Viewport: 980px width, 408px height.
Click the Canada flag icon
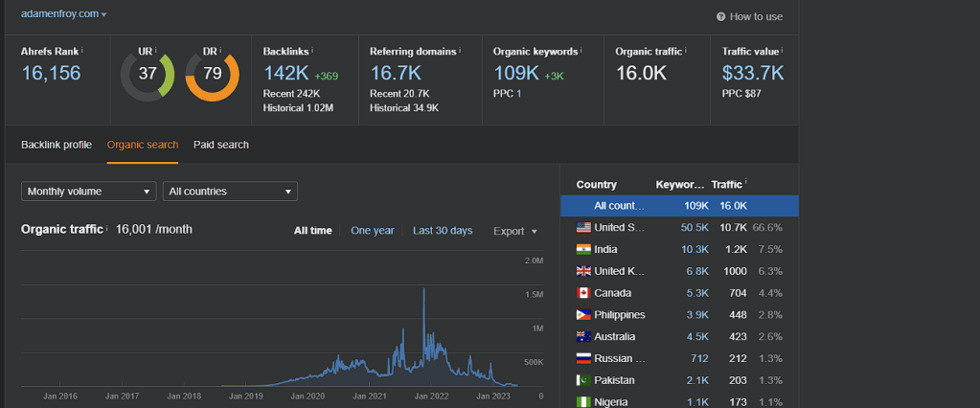(582, 293)
